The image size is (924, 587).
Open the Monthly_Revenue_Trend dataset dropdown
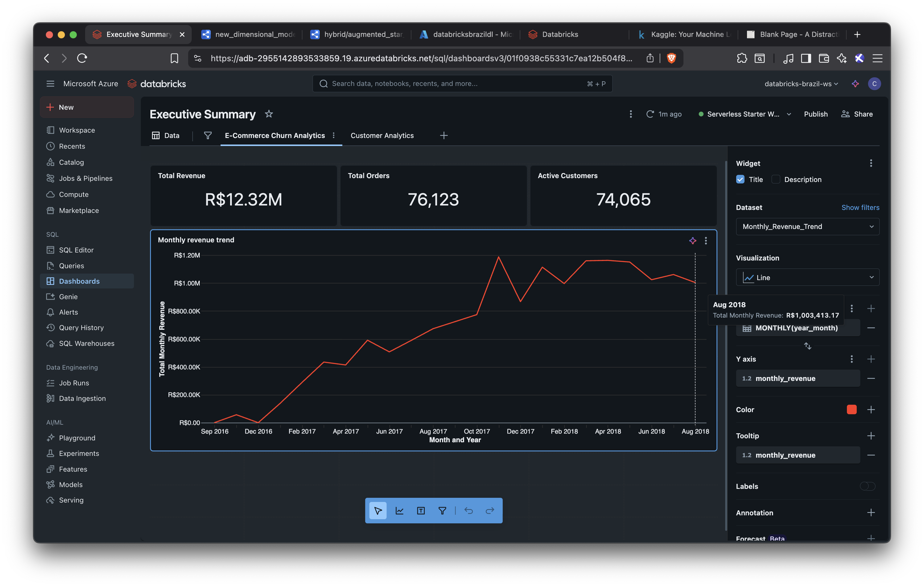pos(807,227)
